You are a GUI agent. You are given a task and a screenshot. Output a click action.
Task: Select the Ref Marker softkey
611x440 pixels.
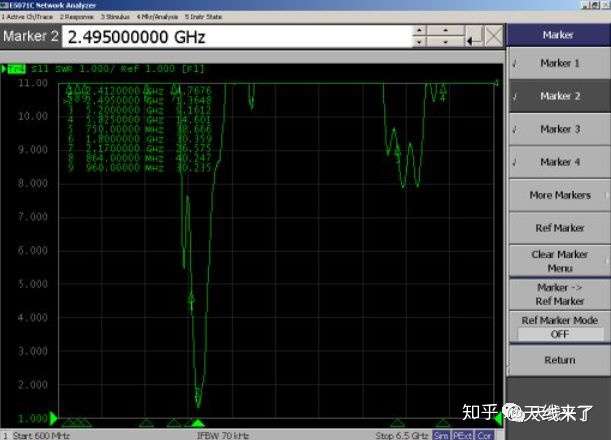coord(560,228)
